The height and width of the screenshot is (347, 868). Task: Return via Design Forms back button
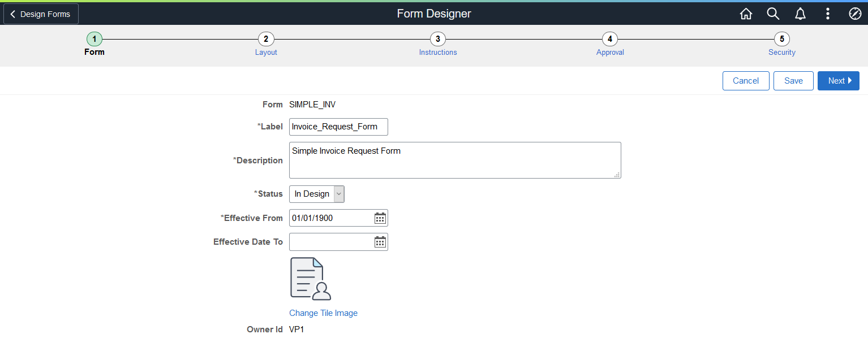point(40,14)
